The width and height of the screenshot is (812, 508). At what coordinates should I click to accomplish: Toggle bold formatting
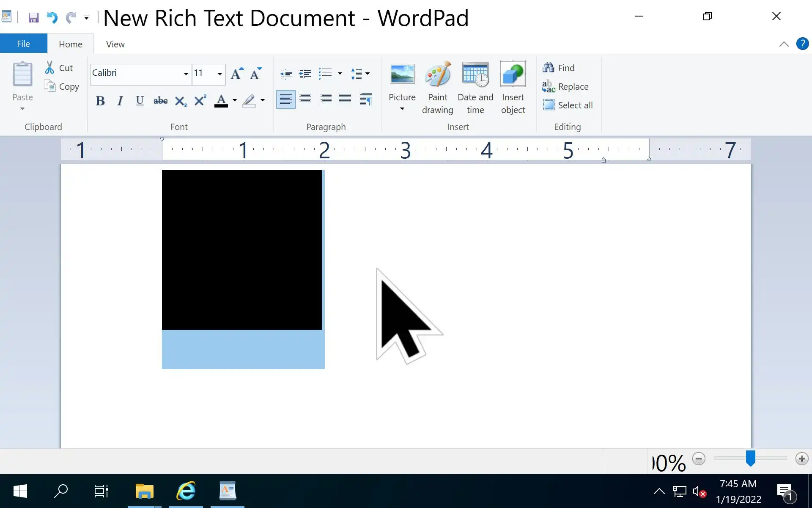[100, 101]
